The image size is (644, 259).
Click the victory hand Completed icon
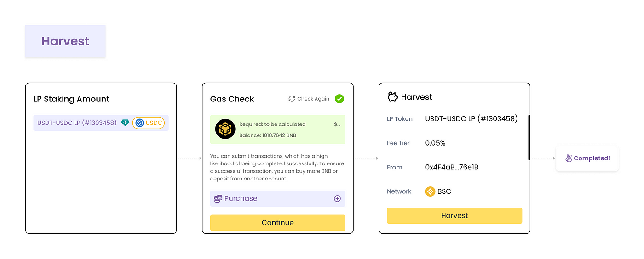pyautogui.click(x=569, y=158)
